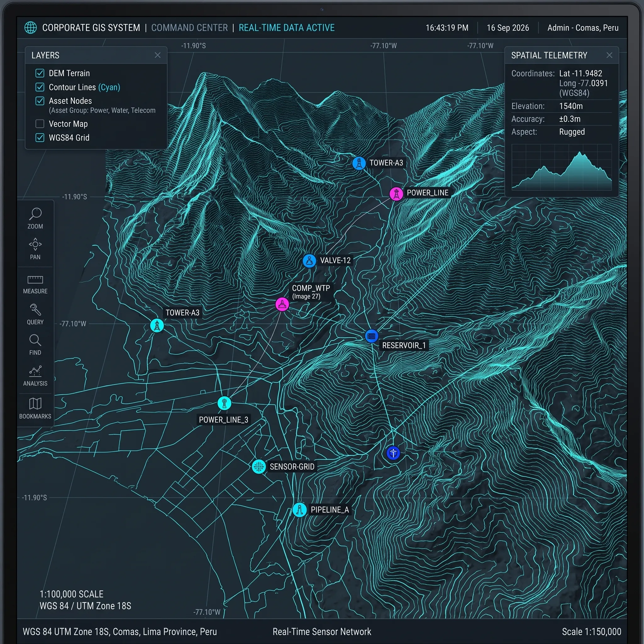Select the magenta POWER_LINE pylon node
This screenshot has height=644, width=644.
coord(396,194)
